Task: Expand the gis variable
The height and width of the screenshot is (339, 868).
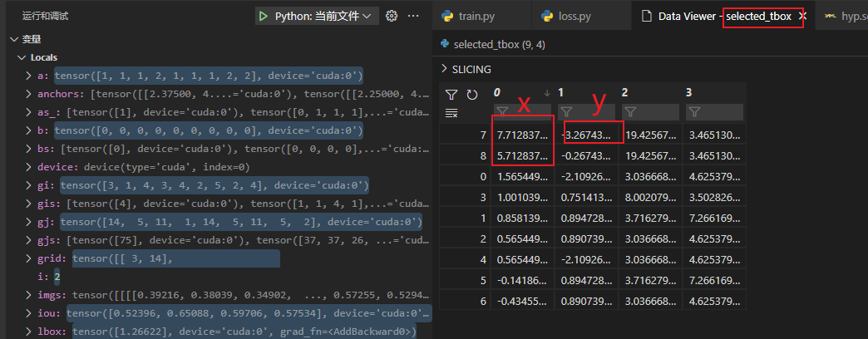Action: pyautogui.click(x=29, y=203)
